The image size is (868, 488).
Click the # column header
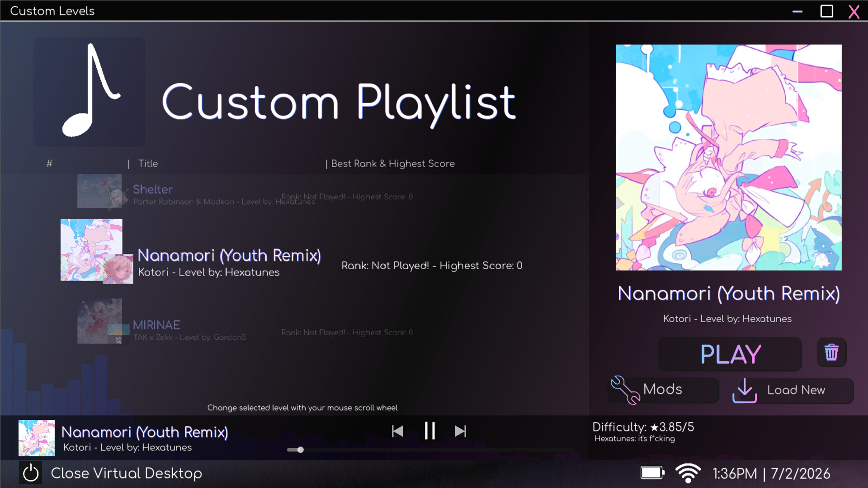tap(49, 164)
